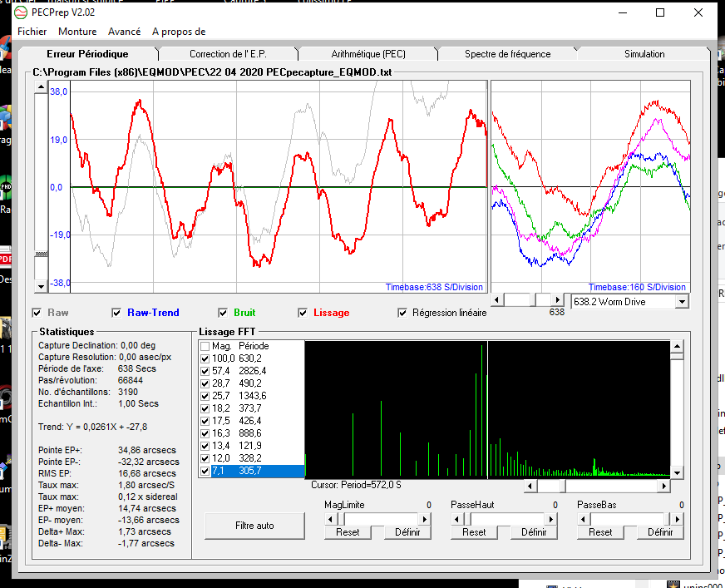Go to the Correction de l'E.P. tab
This screenshot has width=725, height=588.
point(227,54)
